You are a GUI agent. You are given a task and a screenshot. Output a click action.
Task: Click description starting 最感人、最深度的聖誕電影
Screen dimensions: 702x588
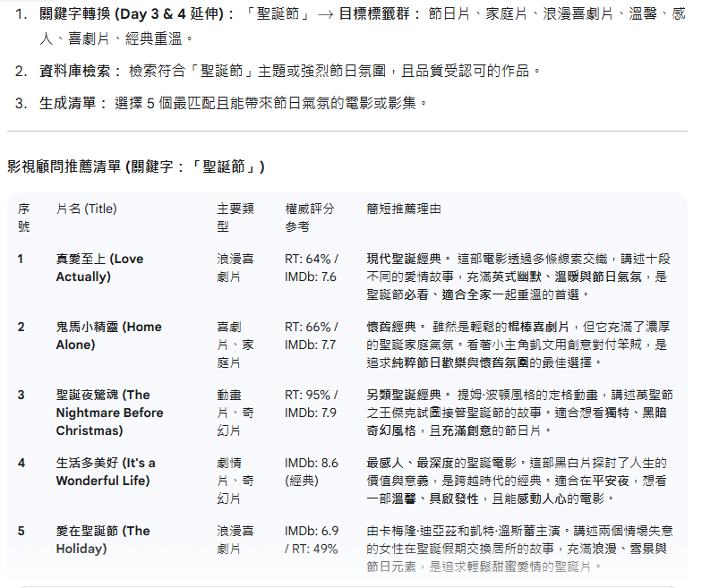tap(518, 481)
